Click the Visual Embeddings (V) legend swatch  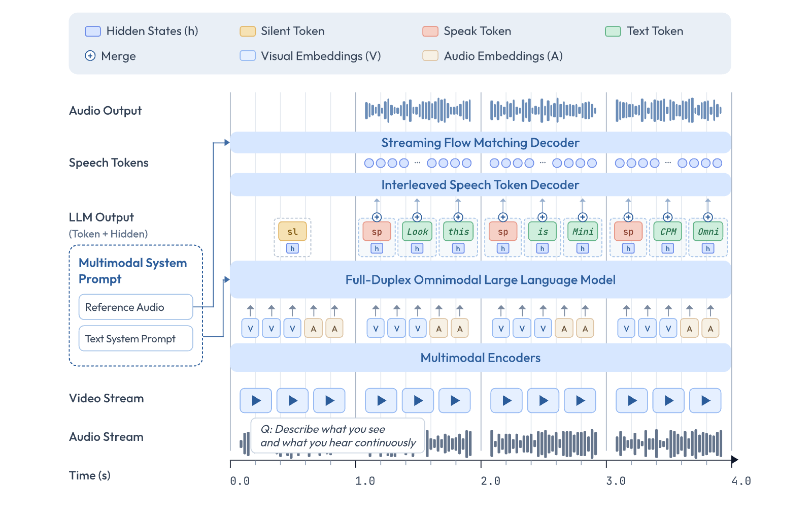(x=248, y=56)
